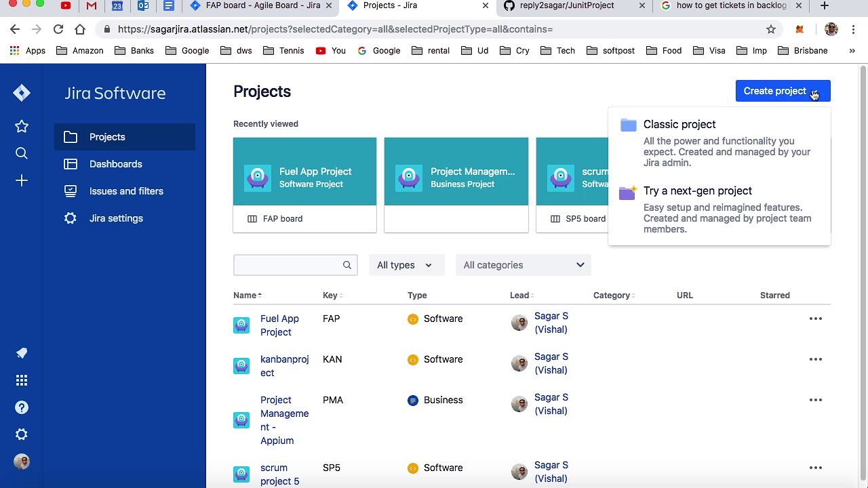The width and height of the screenshot is (868, 488).
Task: Click the Create project button
Action: tap(783, 91)
